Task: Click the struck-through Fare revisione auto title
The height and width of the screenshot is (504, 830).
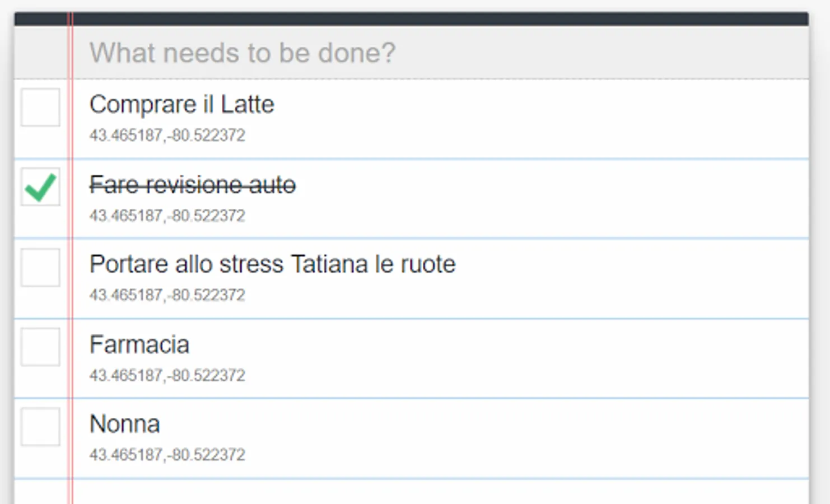Action: tap(192, 185)
